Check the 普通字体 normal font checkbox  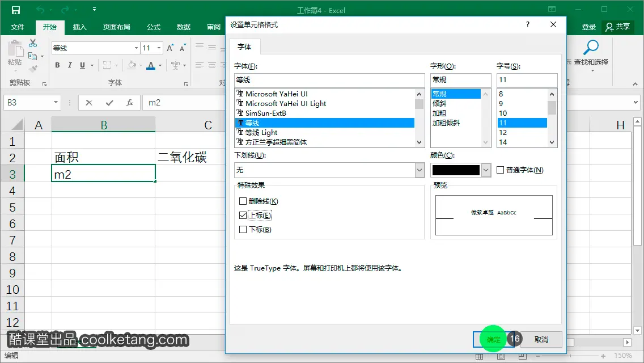tap(500, 170)
